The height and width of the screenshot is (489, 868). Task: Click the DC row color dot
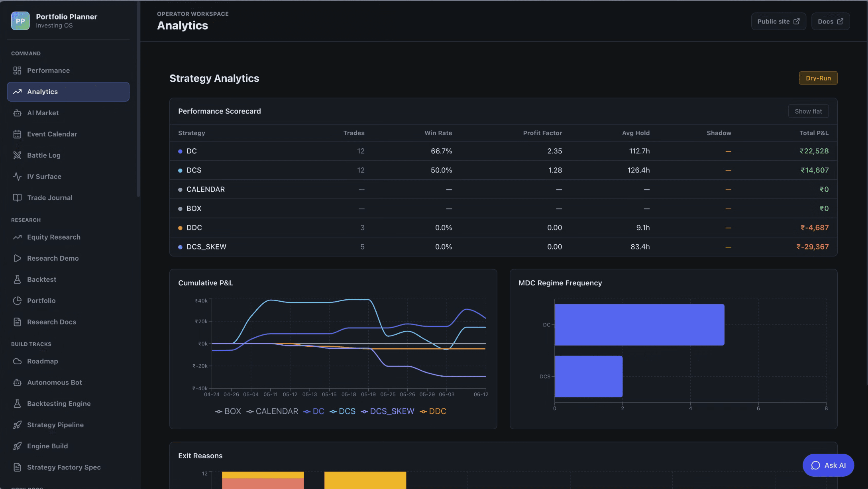pyautogui.click(x=180, y=151)
